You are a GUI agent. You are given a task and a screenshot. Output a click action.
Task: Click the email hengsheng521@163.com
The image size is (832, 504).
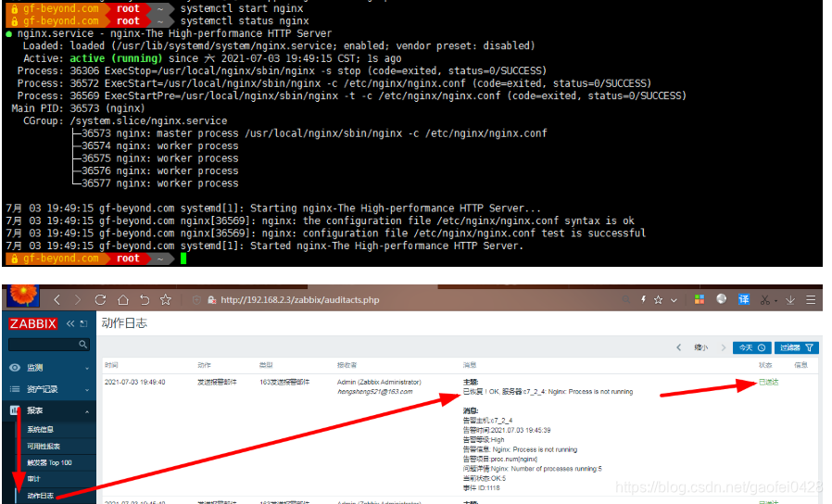(374, 392)
